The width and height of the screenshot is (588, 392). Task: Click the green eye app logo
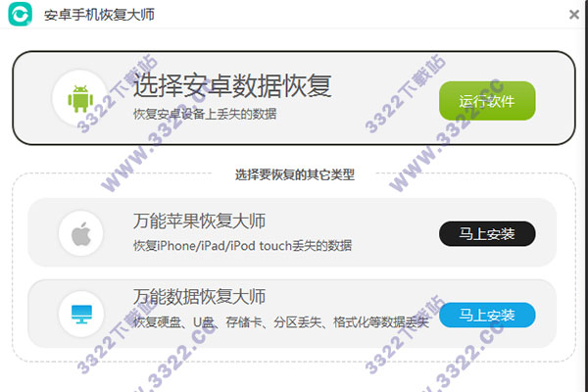(20, 14)
